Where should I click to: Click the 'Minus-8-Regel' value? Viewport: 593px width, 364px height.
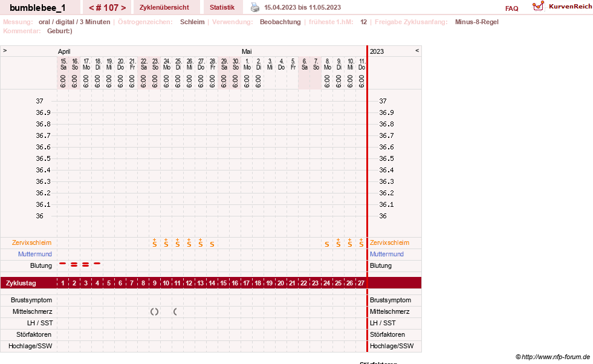(476, 22)
